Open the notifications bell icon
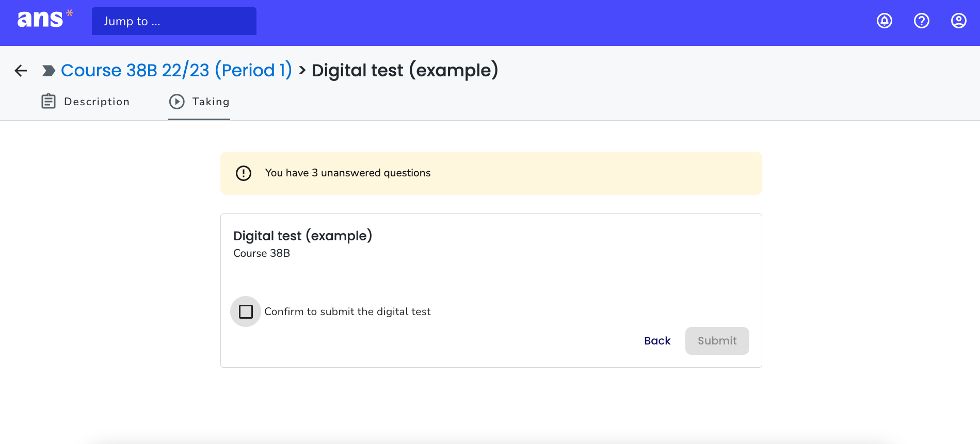This screenshot has width=980, height=444. click(885, 21)
